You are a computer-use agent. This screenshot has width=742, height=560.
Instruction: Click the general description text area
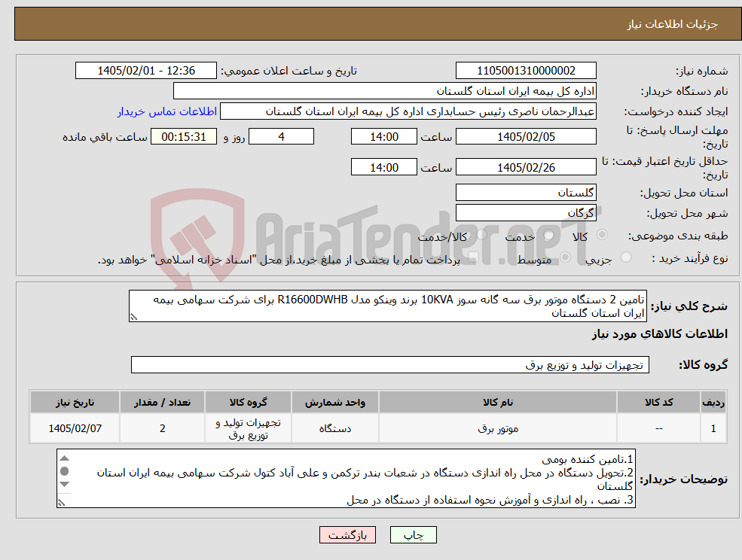point(387,306)
